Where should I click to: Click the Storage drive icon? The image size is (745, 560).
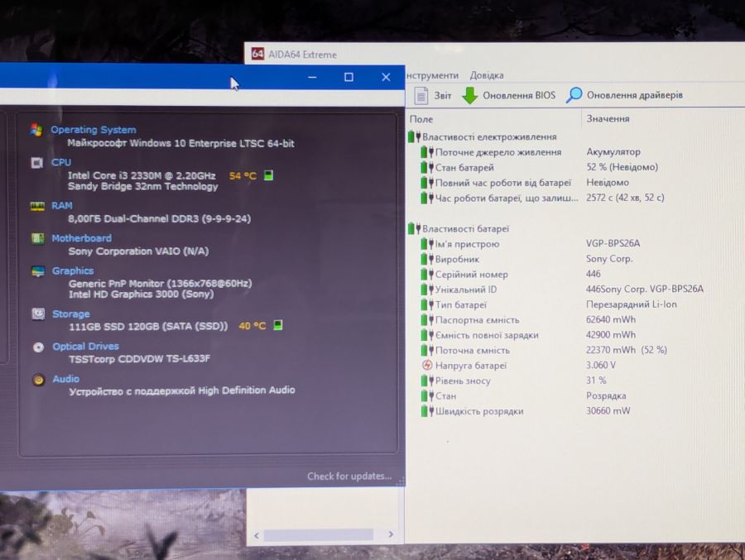(38, 314)
